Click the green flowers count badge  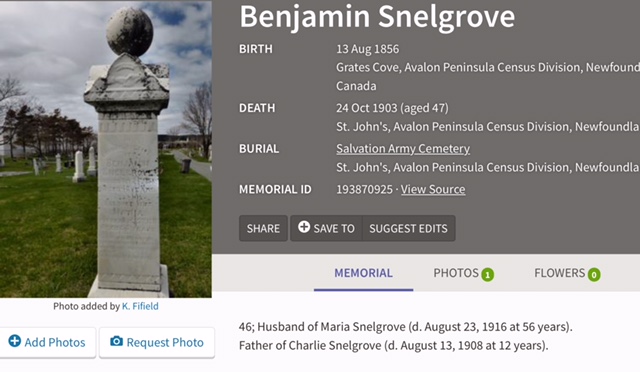594,274
